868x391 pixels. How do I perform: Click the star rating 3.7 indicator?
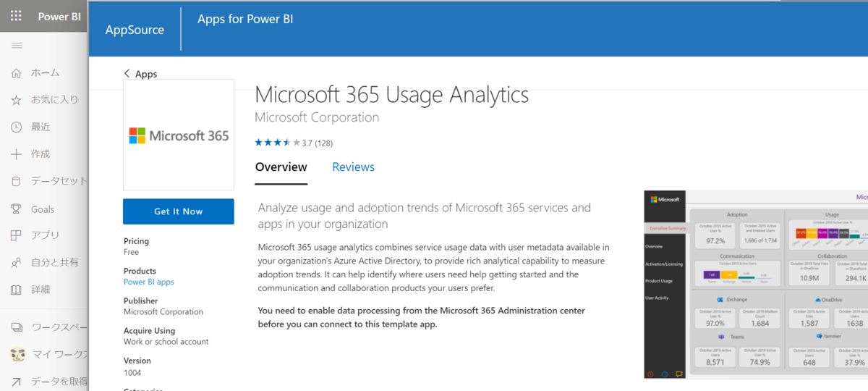point(293,143)
